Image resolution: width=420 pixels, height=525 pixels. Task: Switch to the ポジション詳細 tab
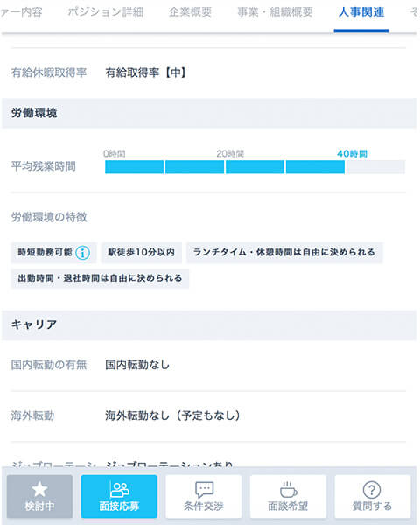(106, 12)
